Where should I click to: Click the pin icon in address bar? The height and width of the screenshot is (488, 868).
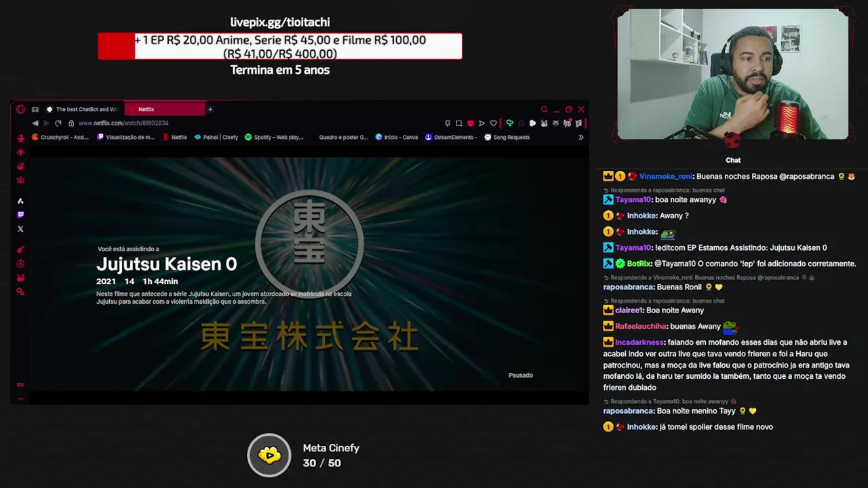(x=448, y=123)
